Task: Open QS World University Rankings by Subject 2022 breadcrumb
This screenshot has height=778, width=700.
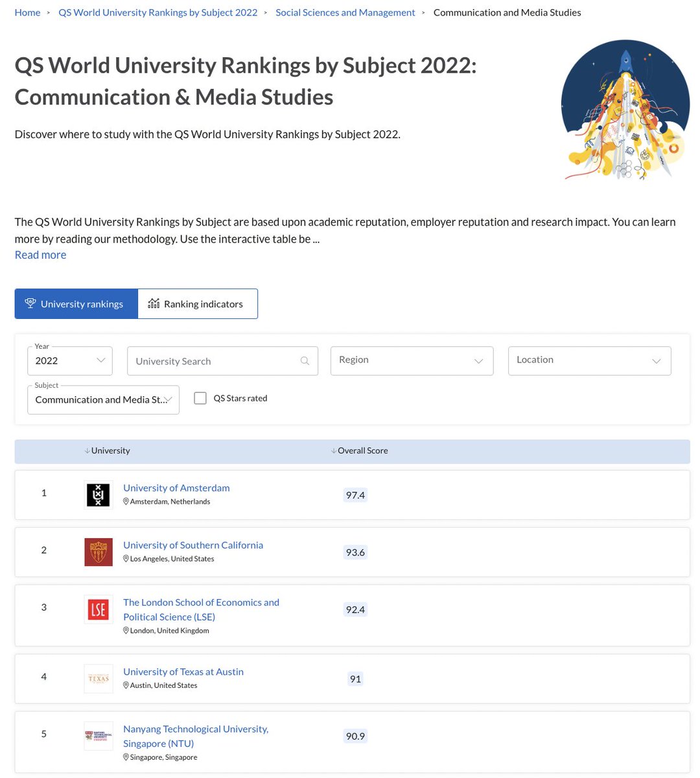Action: pos(158,12)
